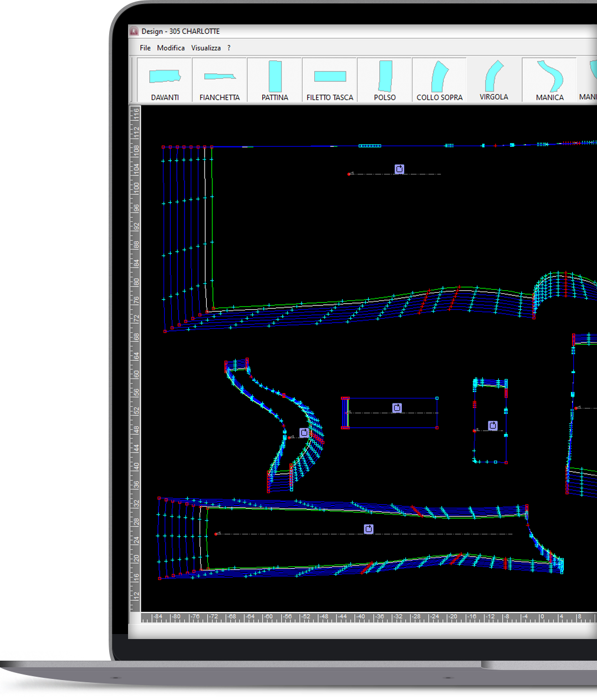
Task: Open the question mark help menu
Action: [228, 48]
